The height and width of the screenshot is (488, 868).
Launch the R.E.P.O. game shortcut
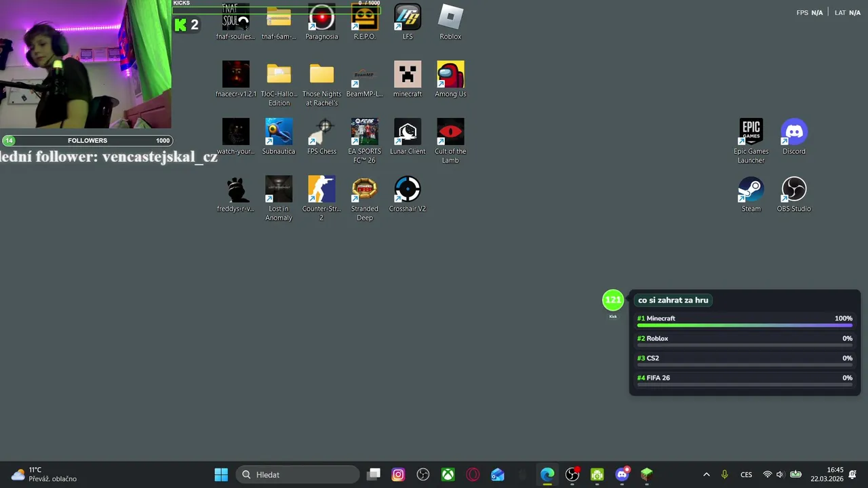(x=365, y=21)
